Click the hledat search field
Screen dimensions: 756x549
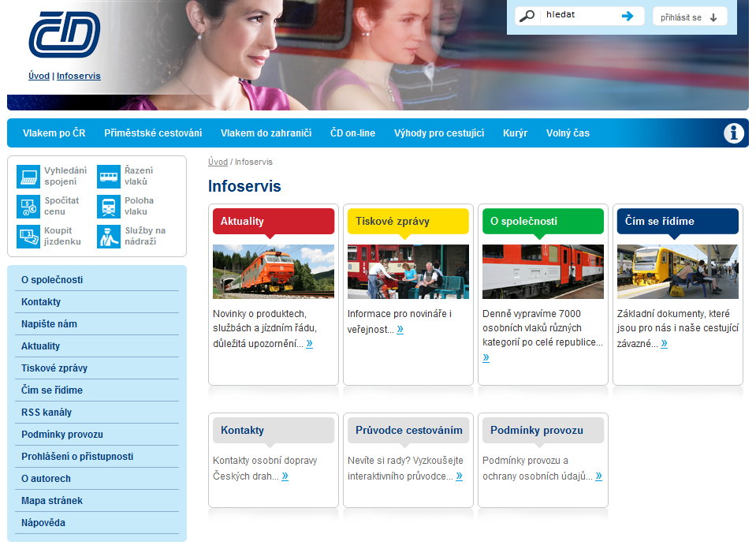[579, 15]
